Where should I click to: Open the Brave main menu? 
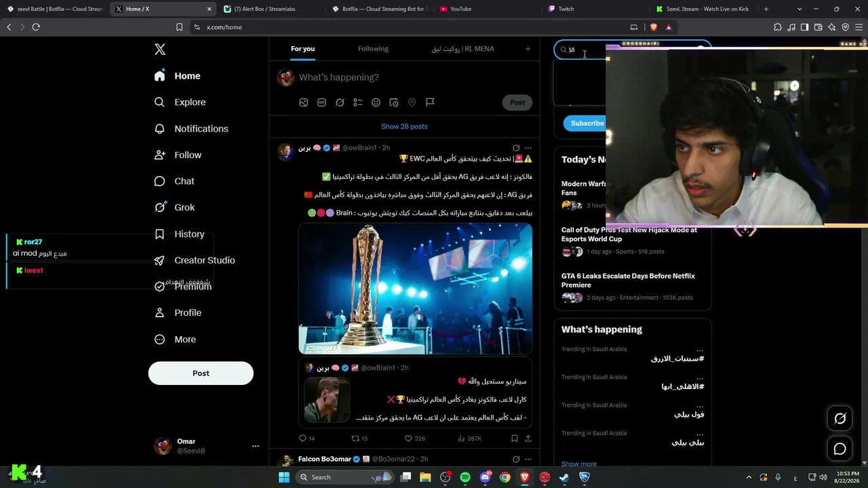pos(859,27)
